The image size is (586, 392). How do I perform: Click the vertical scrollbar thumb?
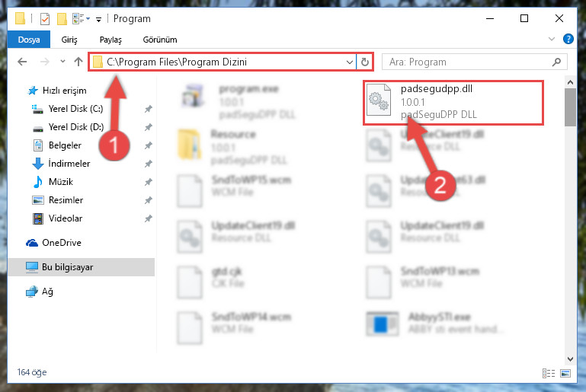pos(570,107)
